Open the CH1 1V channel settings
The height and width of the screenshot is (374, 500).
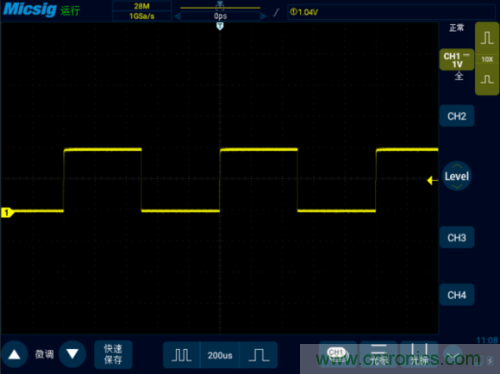click(x=457, y=60)
